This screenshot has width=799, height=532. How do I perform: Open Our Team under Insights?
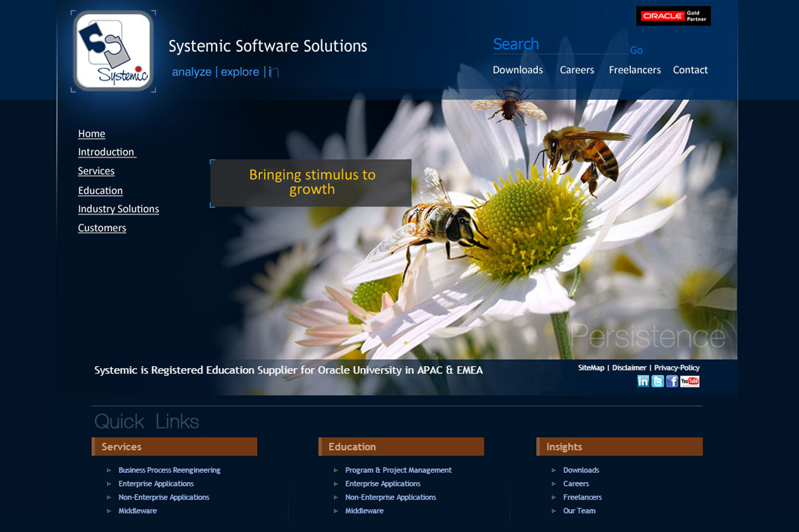(x=579, y=511)
